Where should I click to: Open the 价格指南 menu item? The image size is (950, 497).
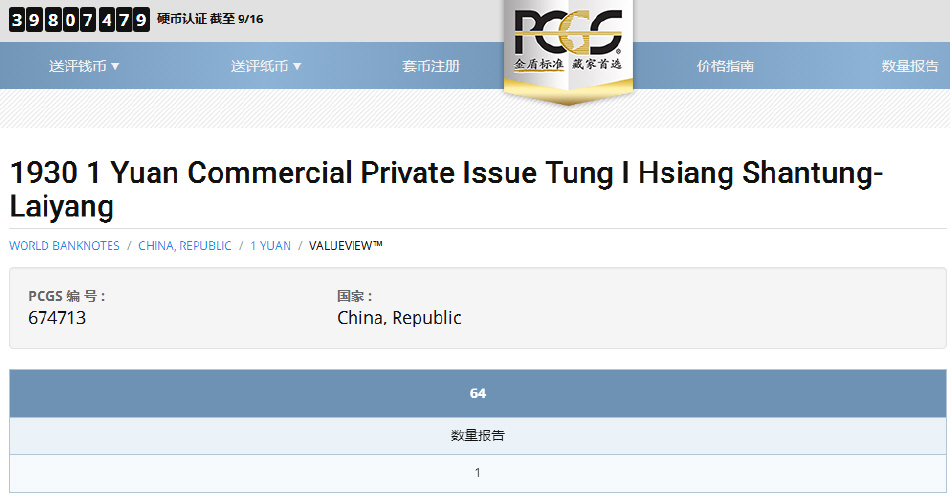pos(725,66)
